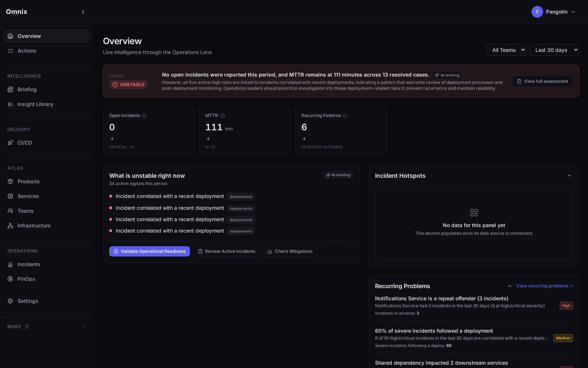
Task: Click the info icon beside MTTR
Action: tap(223, 116)
